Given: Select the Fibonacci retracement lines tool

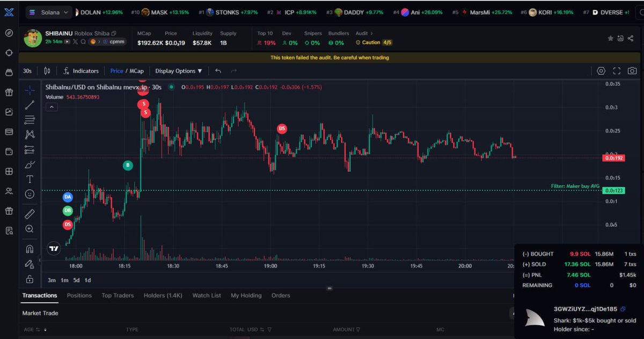Looking at the screenshot, I should tap(30, 119).
